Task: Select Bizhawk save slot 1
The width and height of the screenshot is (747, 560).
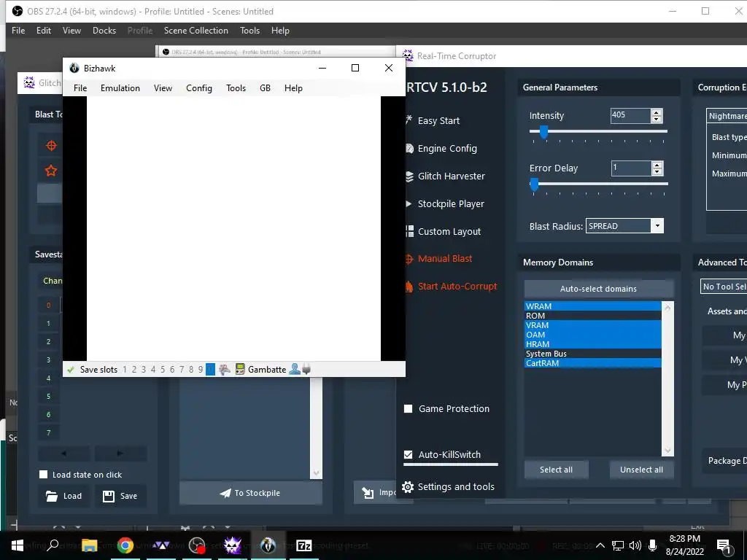Action: coord(125,370)
